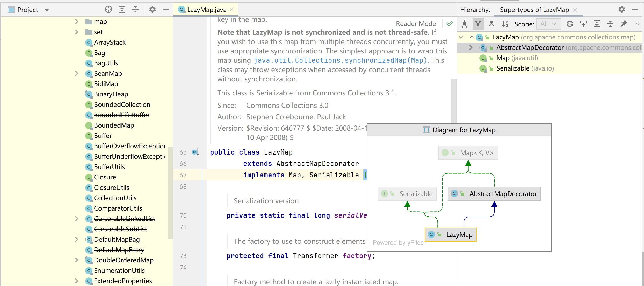Collapse the LazyMap root hierarchy node
This screenshot has height=286, width=644.
[x=461, y=37]
